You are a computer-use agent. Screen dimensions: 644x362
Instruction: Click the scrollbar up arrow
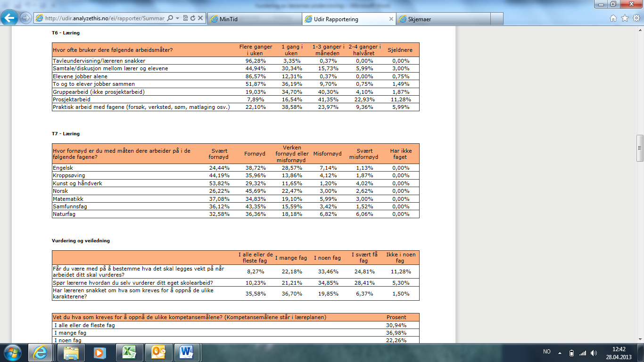640,30
